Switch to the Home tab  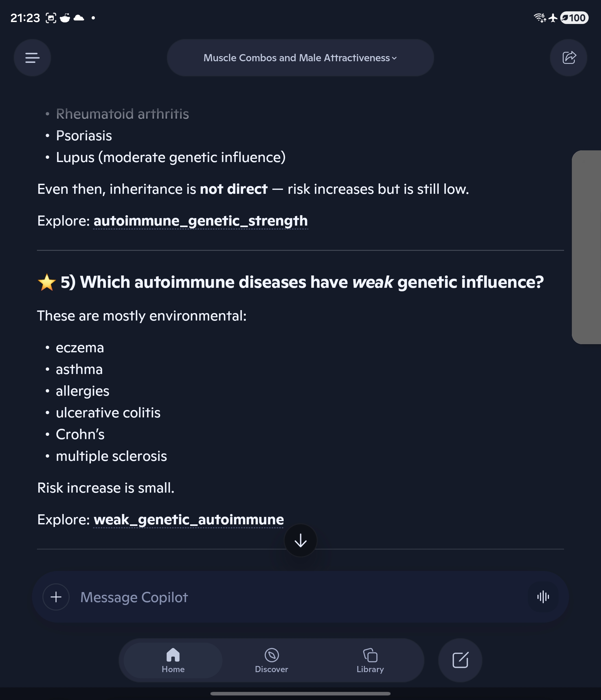tap(173, 660)
